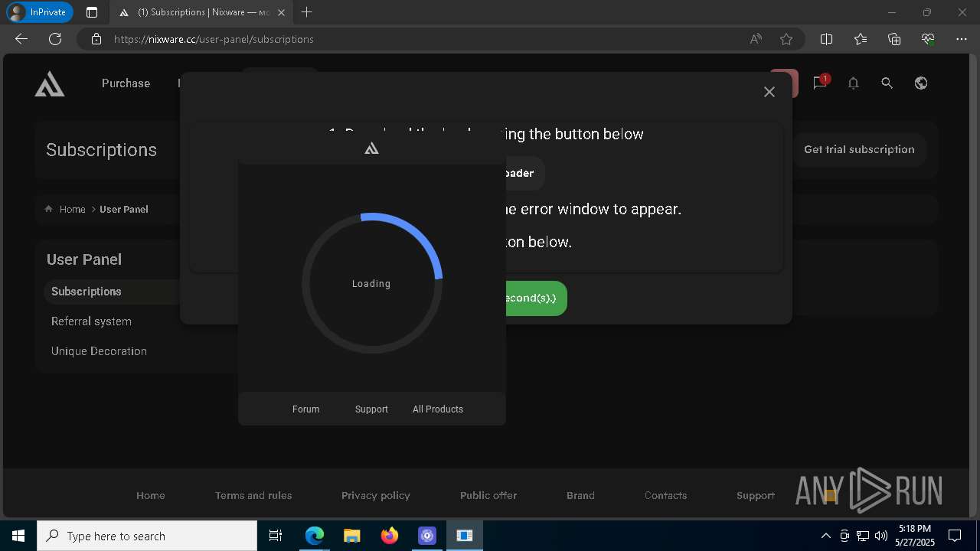
Task: Close the Subscriptions browser tab
Action: 283,12
